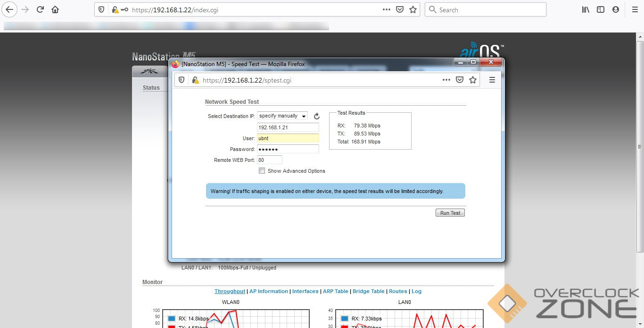This screenshot has height=328, width=644.
Task: Open the AP Information link
Action: point(269,291)
